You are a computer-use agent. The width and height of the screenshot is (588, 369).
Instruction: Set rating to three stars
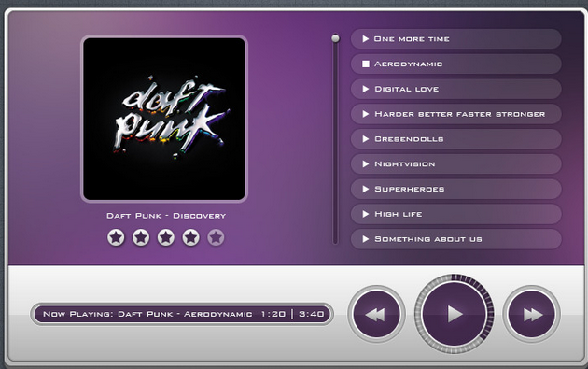[166, 237]
